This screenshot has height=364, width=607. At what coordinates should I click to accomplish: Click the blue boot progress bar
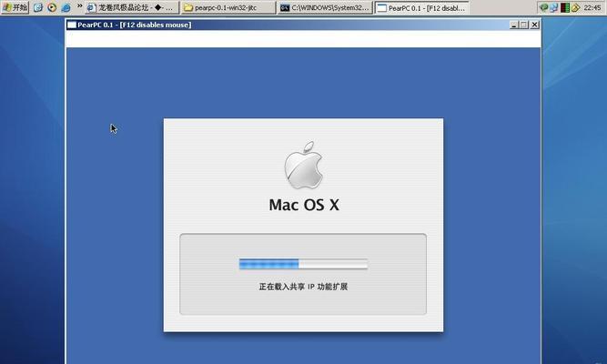click(303, 264)
